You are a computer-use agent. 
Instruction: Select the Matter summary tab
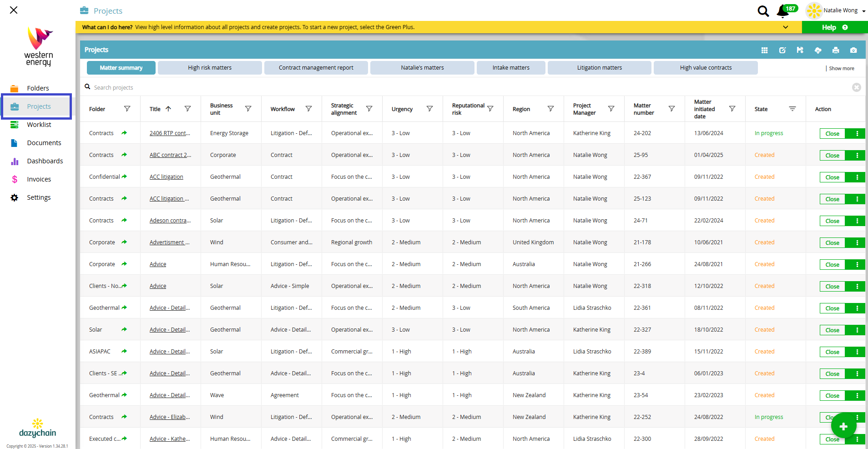[x=121, y=68]
